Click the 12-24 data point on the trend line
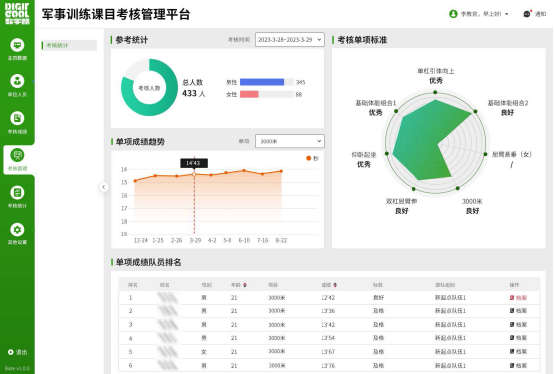The height and width of the screenshot is (374, 554). (135, 181)
